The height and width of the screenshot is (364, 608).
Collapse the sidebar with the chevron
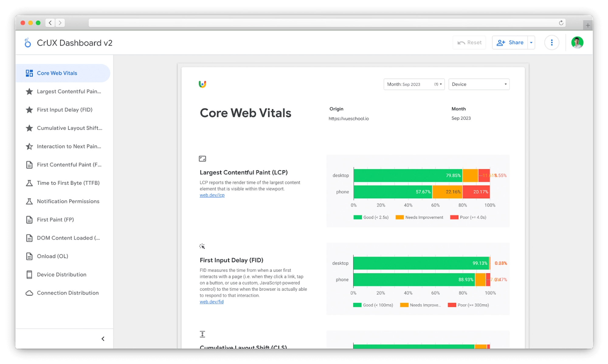point(102,338)
